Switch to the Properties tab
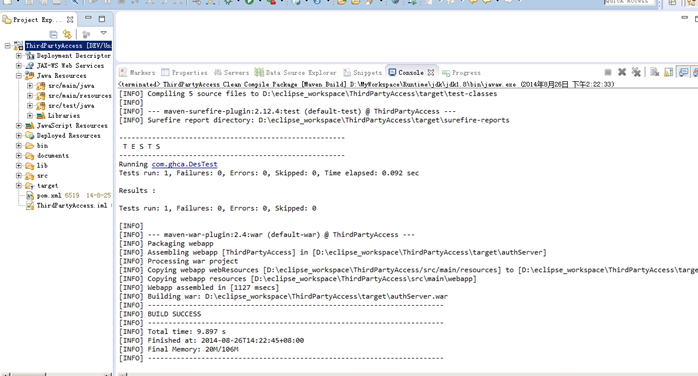The width and height of the screenshot is (698, 376). click(184, 73)
